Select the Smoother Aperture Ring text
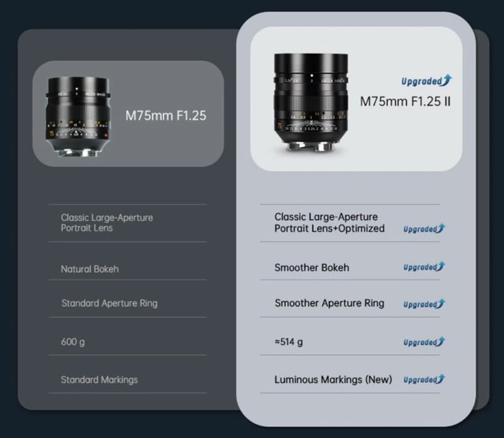This screenshot has height=438, width=504. point(329,303)
